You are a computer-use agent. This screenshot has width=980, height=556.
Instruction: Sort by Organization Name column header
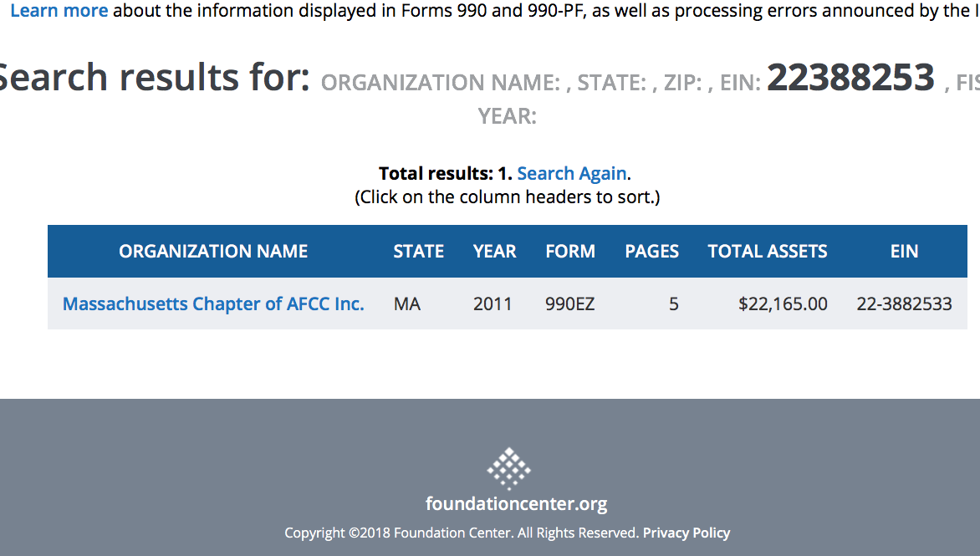[213, 252]
